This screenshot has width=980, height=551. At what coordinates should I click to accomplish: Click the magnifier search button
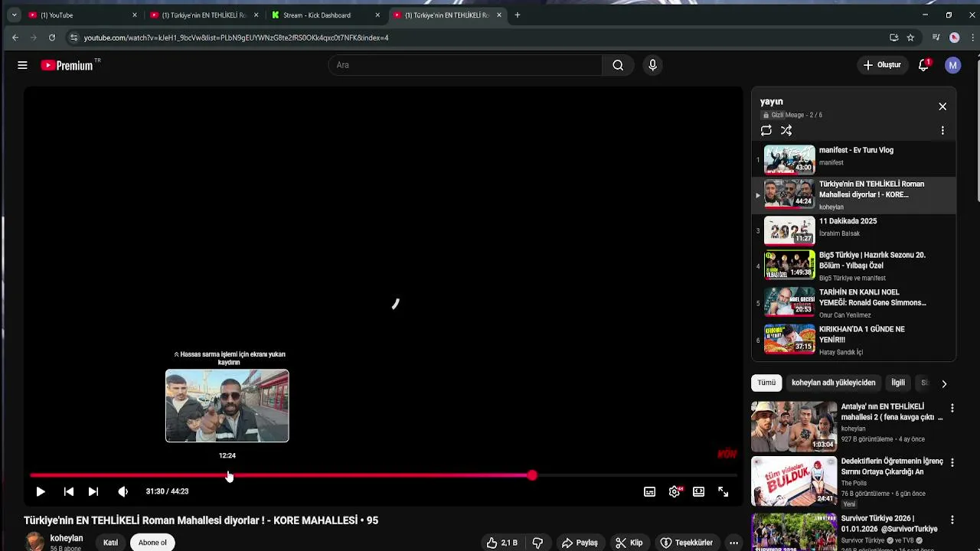coord(618,65)
